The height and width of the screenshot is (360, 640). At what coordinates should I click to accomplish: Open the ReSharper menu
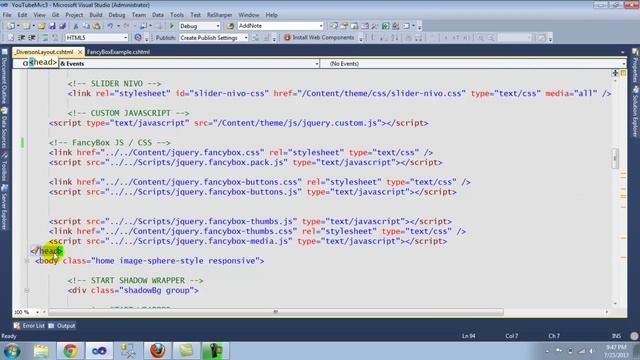tap(219, 15)
